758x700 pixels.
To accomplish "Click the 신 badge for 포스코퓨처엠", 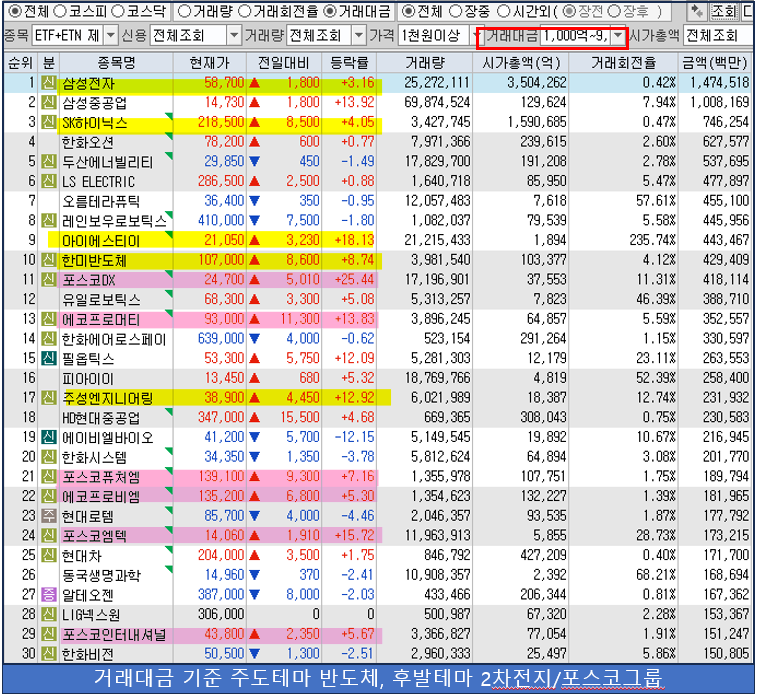I will coord(48,477).
